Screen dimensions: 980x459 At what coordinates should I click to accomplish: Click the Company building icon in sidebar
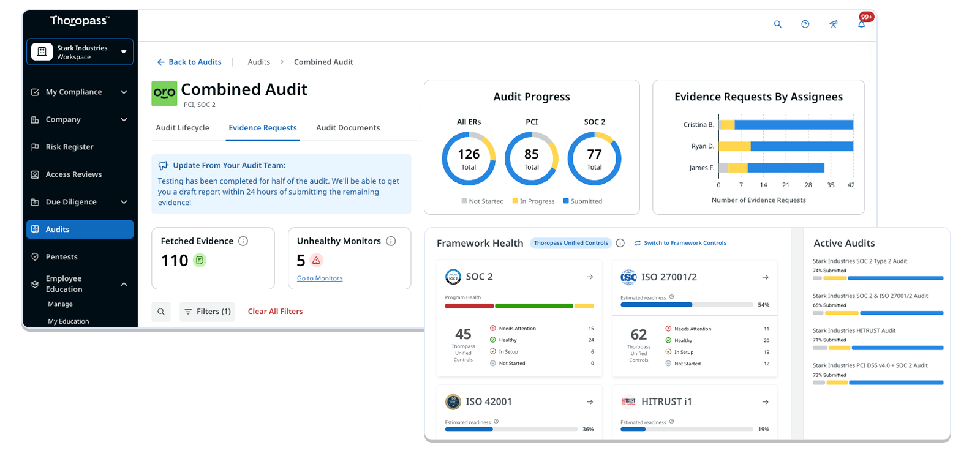coord(35,119)
